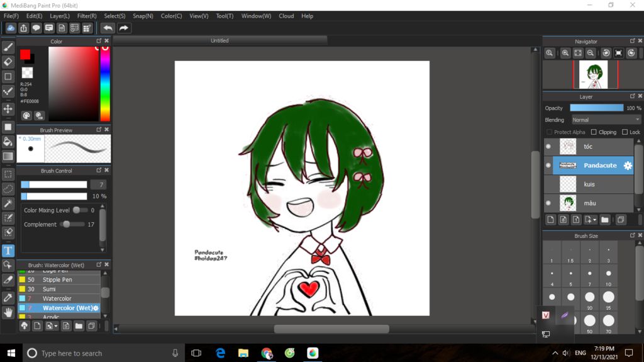Switch to the Untitled canvas tab
This screenshot has width=644, height=362.
click(219, 40)
